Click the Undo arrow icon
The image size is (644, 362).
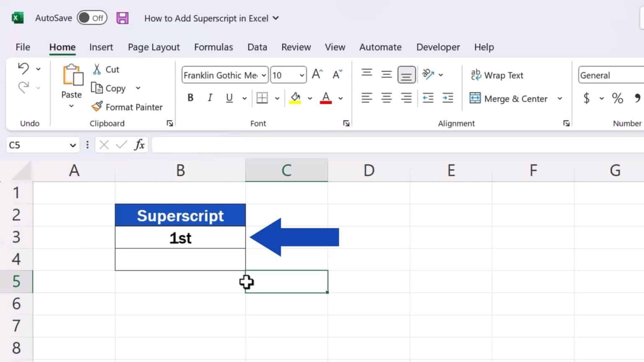(23, 68)
